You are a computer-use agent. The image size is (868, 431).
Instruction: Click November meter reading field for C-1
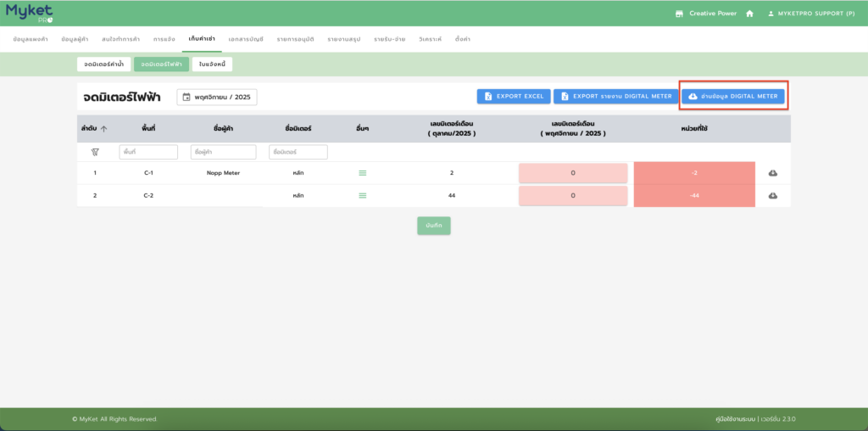point(573,173)
